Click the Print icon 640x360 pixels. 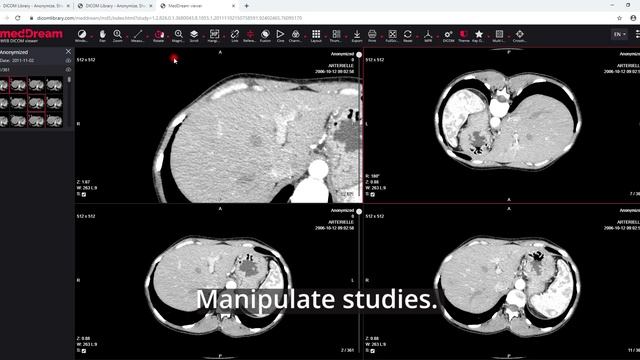(x=372, y=35)
